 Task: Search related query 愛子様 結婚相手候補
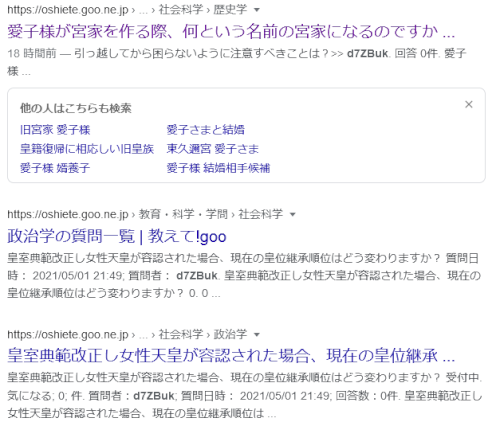point(218,168)
